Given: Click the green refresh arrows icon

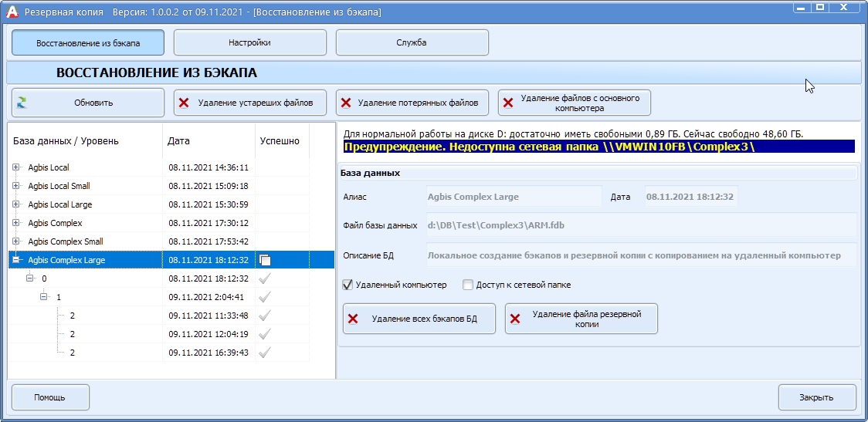Looking at the screenshot, I should (22, 103).
